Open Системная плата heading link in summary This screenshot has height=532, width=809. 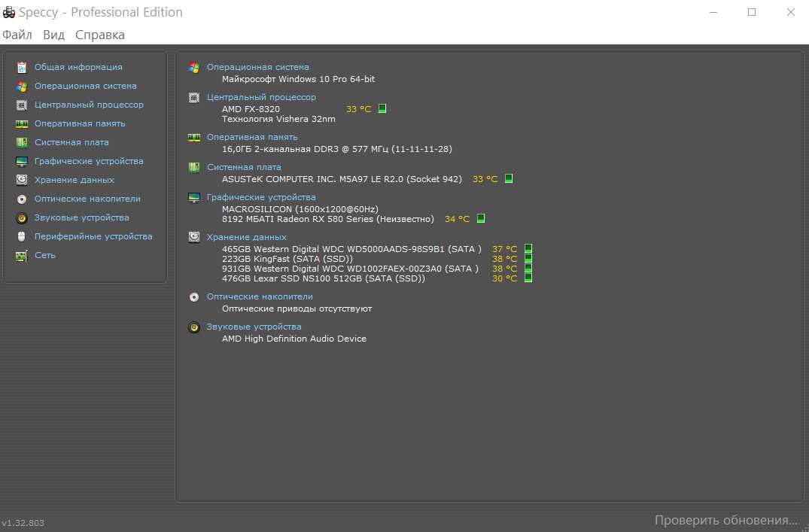(x=244, y=167)
